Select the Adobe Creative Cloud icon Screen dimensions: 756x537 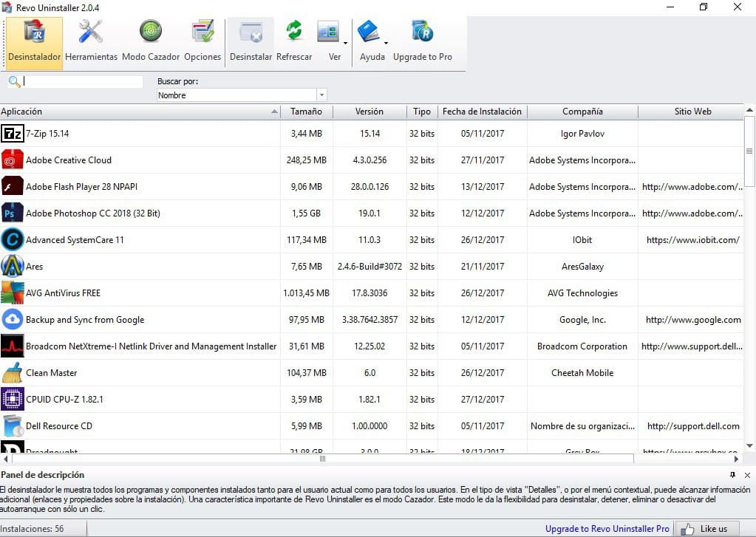(x=12, y=160)
